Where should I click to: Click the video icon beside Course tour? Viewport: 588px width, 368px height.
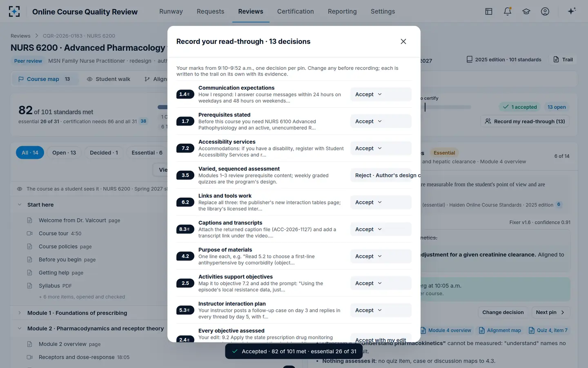(29, 233)
